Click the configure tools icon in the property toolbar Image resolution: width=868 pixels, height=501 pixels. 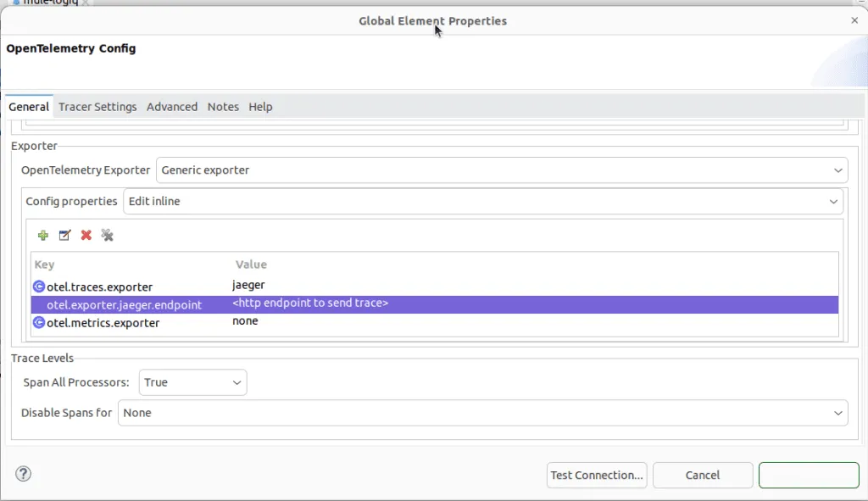point(108,236)
